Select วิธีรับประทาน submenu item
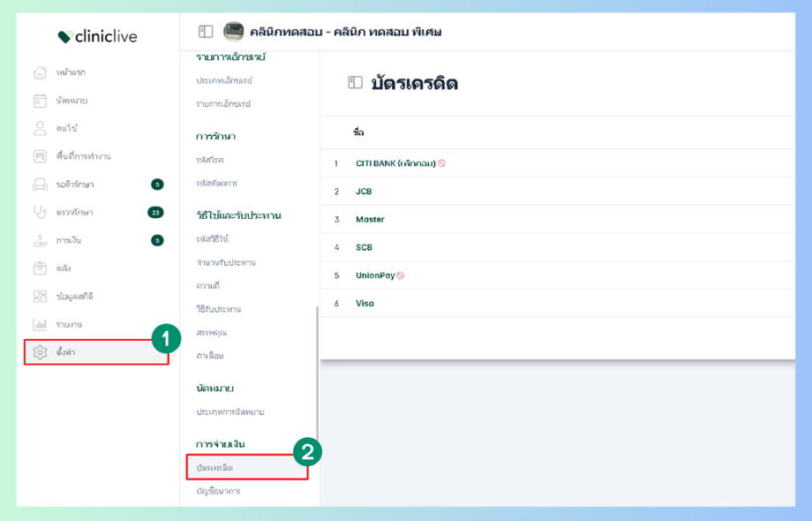812x521 pixels. (219, 309)
